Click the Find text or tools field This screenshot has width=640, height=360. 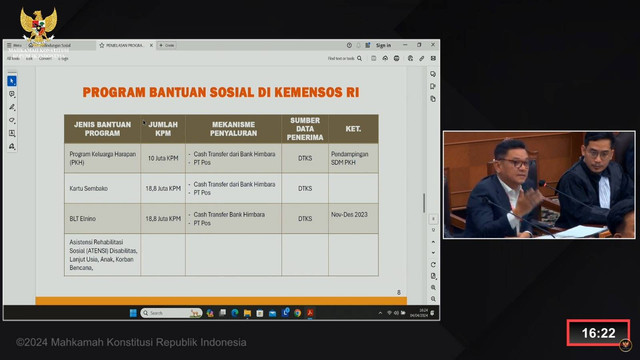coord(341,58)
